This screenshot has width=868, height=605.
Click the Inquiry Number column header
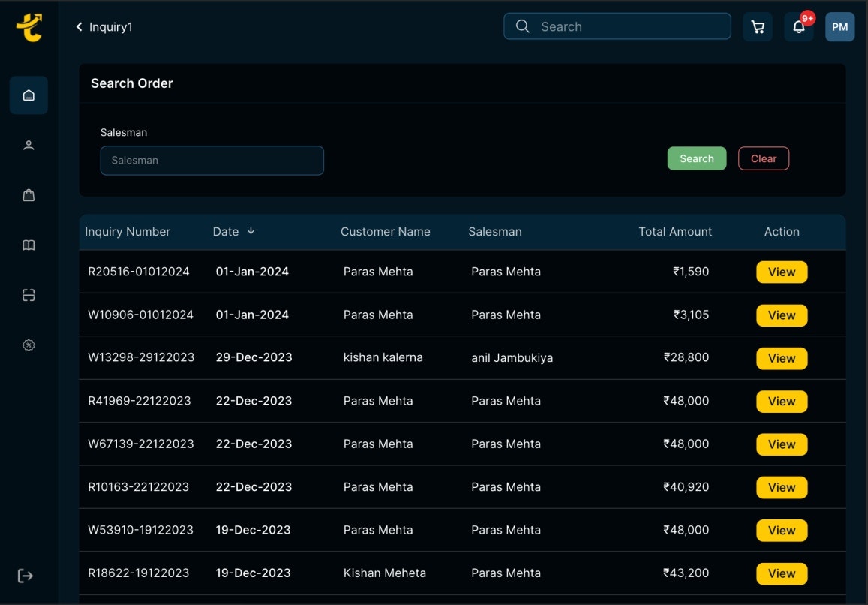128,232
